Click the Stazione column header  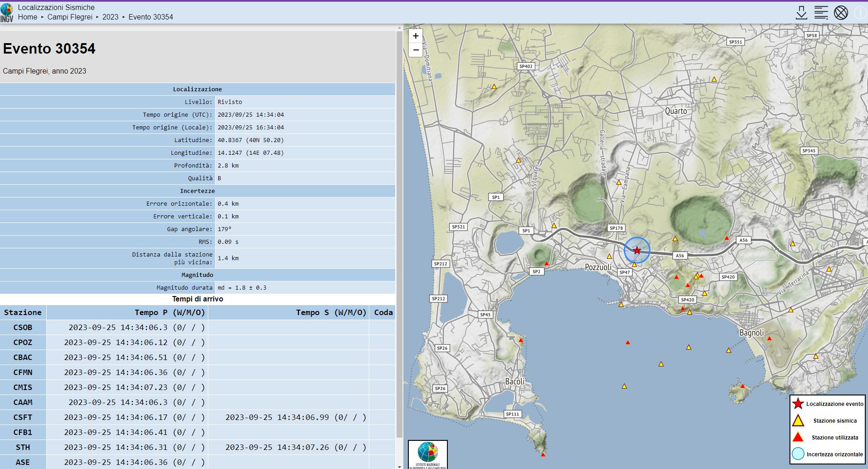pyautogui.click(x=23, y=312)
